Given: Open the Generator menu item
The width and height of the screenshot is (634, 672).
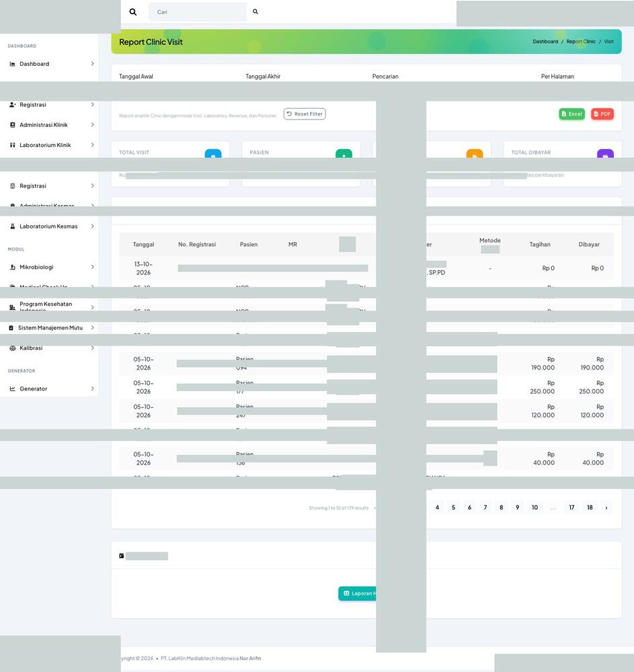Looking at the screenshot, I should (x=49, y=388).
